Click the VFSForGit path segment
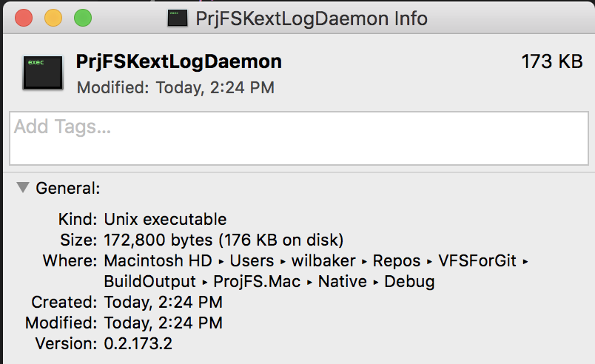Image resolution: width=595 pixels, height=364 pixels. [478, 261]
